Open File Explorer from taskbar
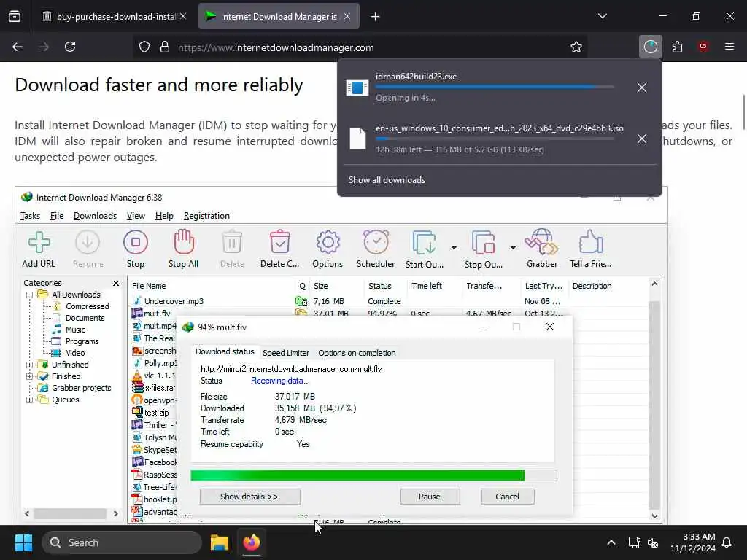The height and width of the screenshot is (560, 747). coord(220,542)
